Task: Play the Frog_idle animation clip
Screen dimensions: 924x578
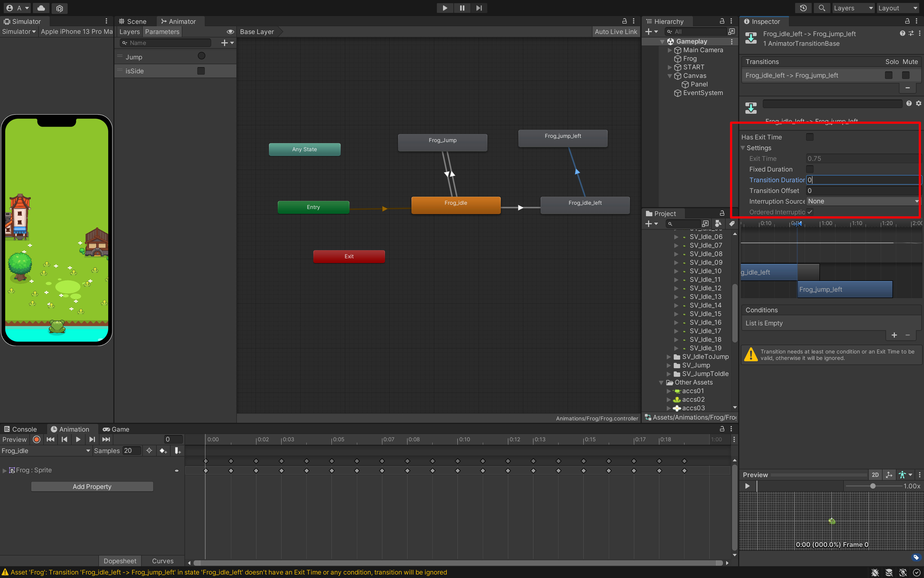Action: tap(78, 440)
